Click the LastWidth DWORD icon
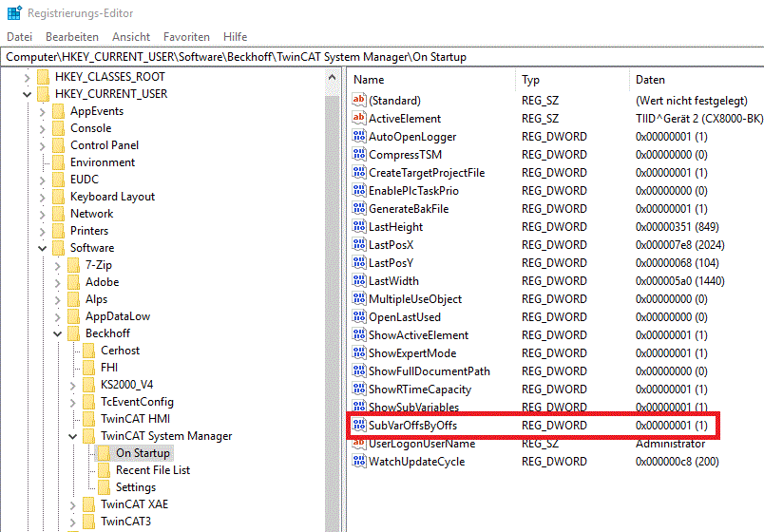Viewport: 764px width, 532px height. click(359, 280)
